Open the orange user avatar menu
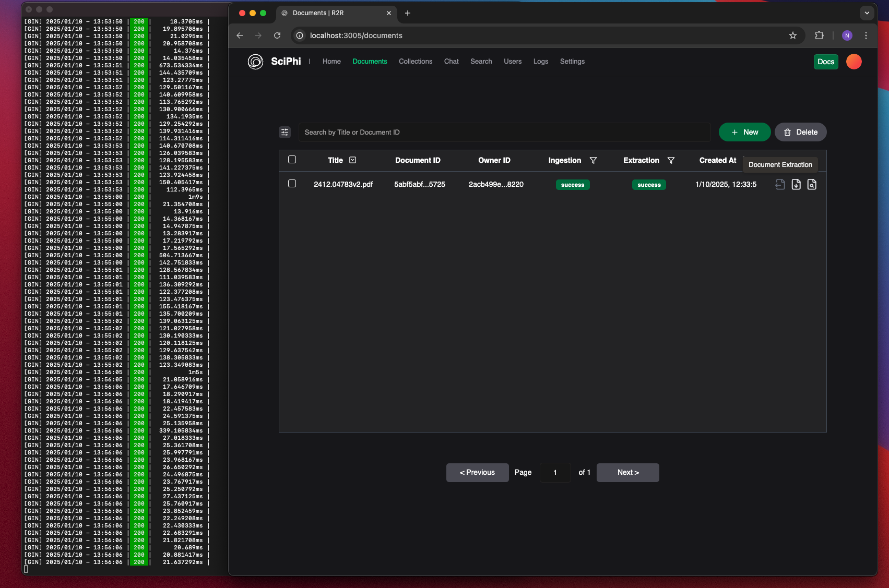The width and height of the screenshot is (889, 588). pyautogui.click(x=854, y=62)
